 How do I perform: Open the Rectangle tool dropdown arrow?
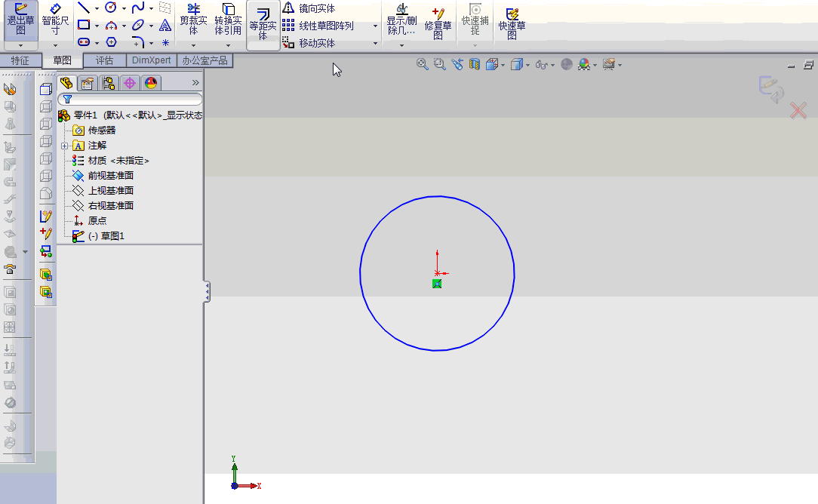coord(97,26)
